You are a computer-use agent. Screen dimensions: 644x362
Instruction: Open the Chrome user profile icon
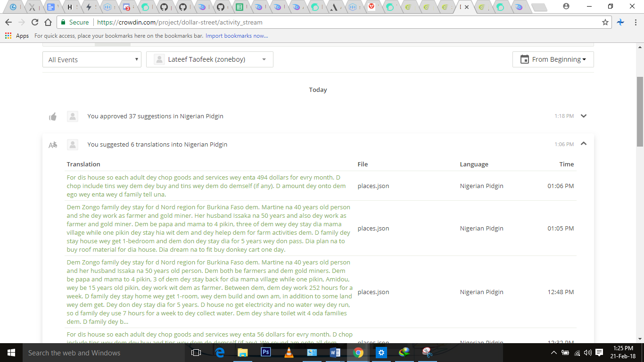566,6
